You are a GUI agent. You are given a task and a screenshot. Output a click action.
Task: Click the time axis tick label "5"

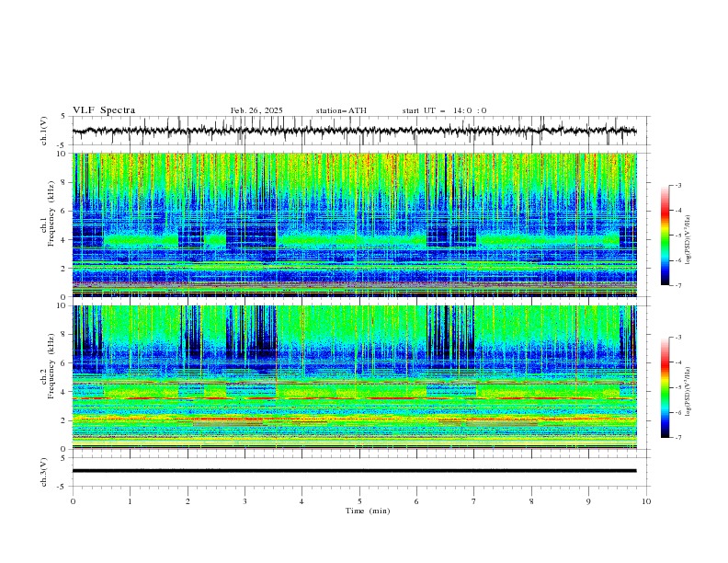[x=359, y=501]
